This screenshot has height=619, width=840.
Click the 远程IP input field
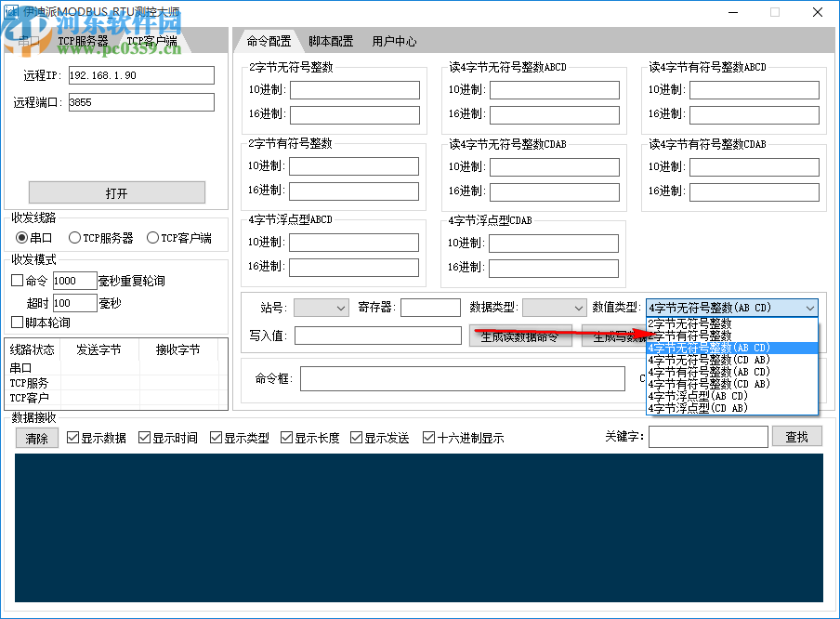tap(140, 75)
